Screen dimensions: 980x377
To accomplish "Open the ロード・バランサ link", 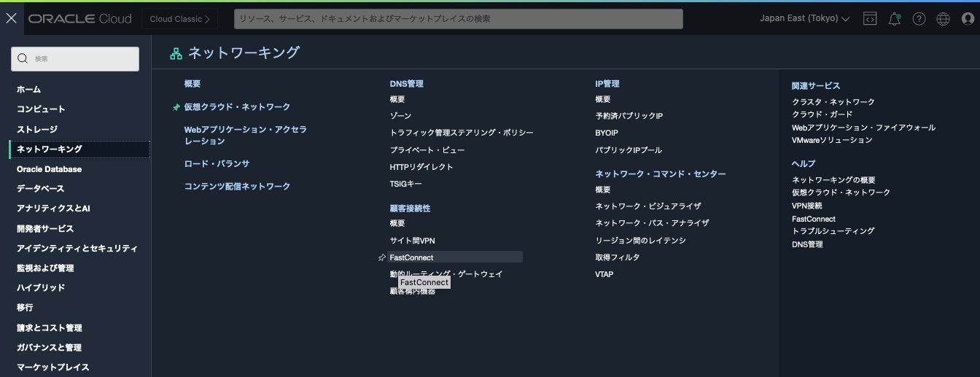I will [x=217, y=164].
